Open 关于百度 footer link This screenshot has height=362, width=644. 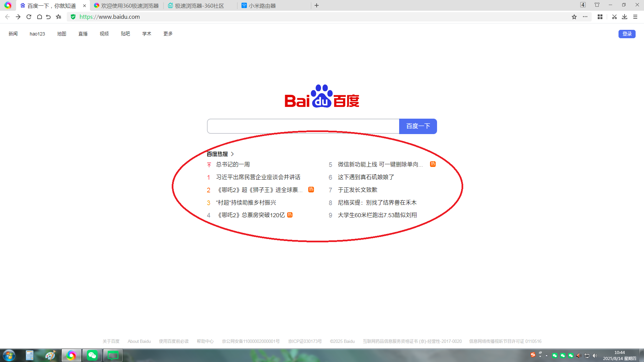[111, 341]
